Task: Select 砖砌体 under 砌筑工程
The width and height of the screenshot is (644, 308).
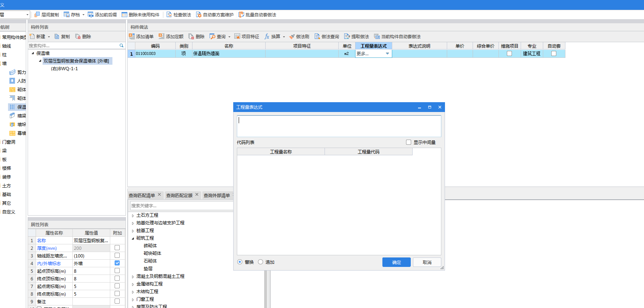Action: point(150,246)
